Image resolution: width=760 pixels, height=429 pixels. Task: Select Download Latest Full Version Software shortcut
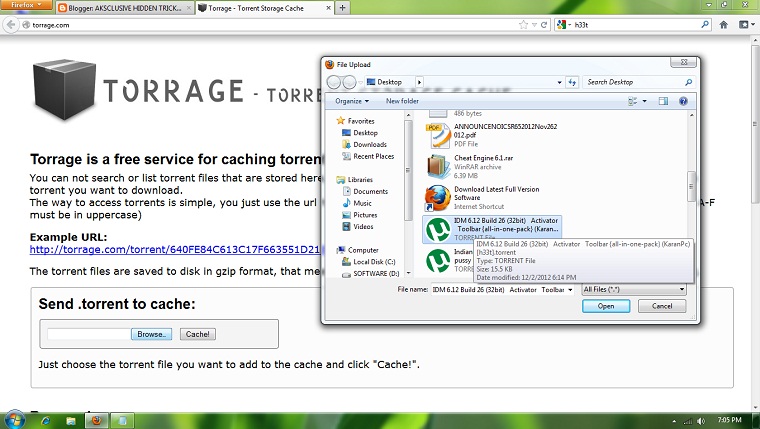[492, 198]
